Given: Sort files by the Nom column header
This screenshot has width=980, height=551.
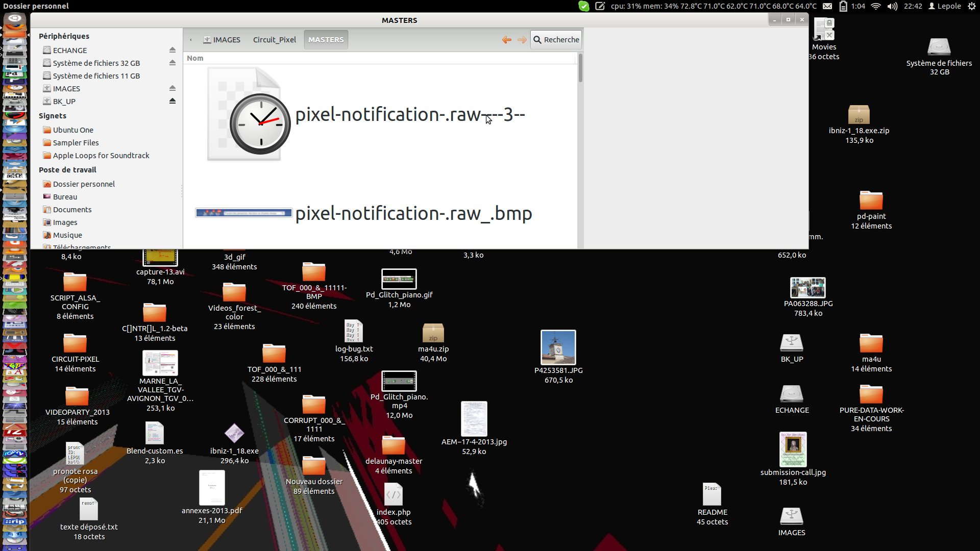Looking at the screenshot, I should (195, 58).
